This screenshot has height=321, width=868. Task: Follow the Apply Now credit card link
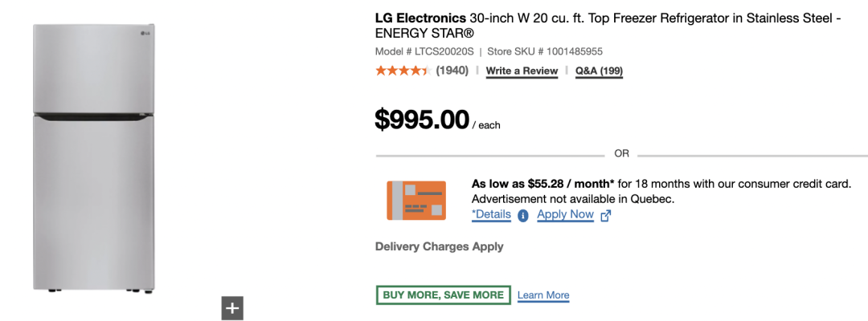point(565,214)
